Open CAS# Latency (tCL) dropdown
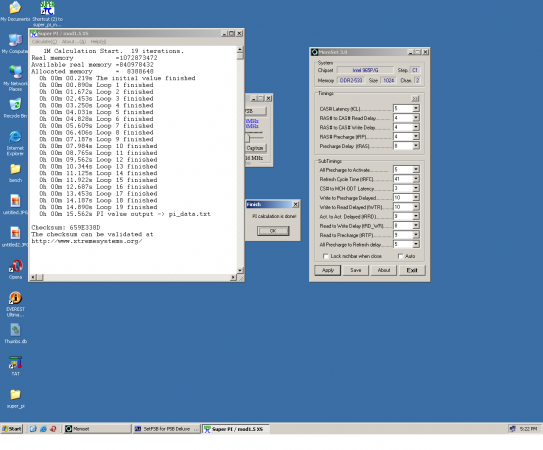Image resolution: width=543 pixels, height=450 pixels. [x=416, y=108]
